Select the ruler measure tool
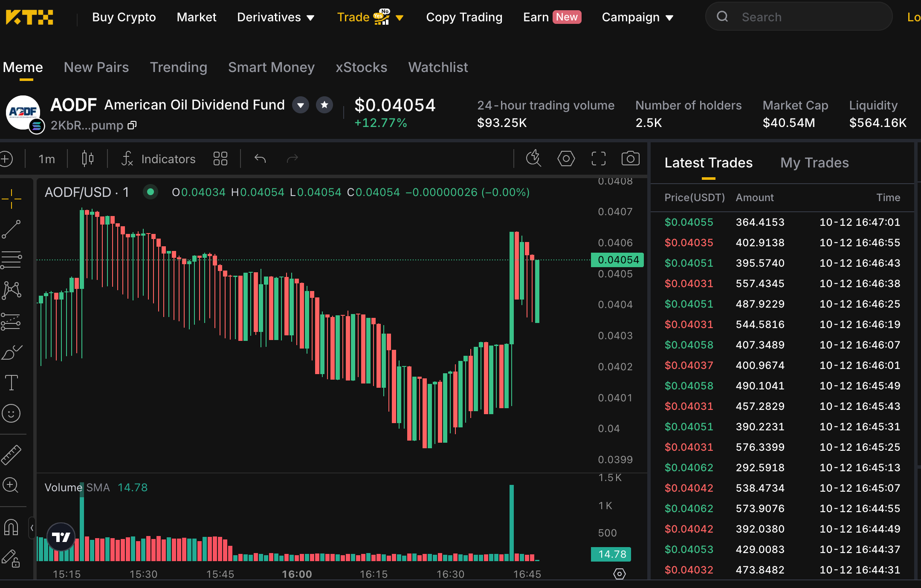The height and width of the screenshot is (588, 921). (11, 455)
